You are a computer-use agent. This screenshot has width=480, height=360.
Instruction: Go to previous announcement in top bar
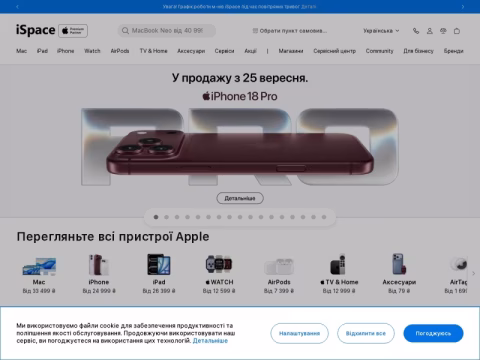click(17, 7)
